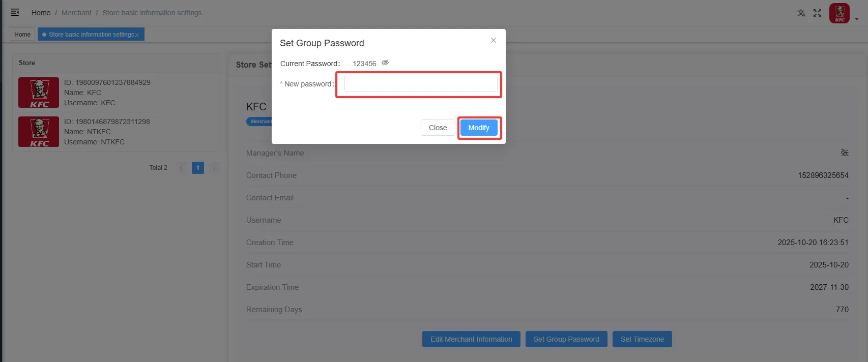Click the Name: NTKFC row
This screenshot has width=868, height=362.
click(88, 132)
